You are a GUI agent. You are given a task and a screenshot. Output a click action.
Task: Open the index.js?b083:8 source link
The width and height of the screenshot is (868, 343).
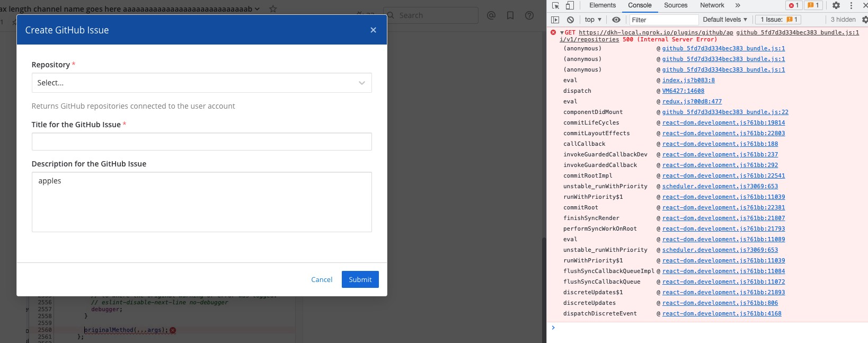pyautogui.click(x=688, y=80)
